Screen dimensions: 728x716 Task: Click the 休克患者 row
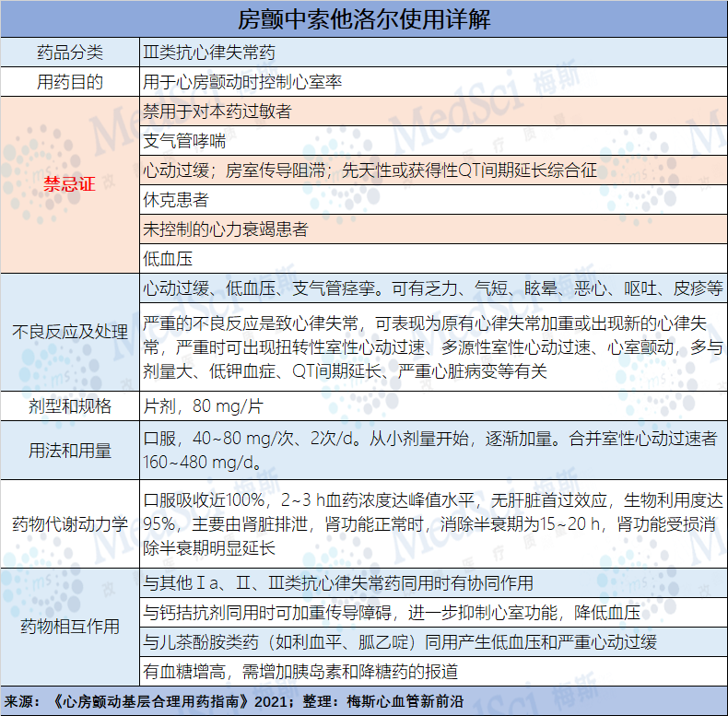[x=434, y=200]
